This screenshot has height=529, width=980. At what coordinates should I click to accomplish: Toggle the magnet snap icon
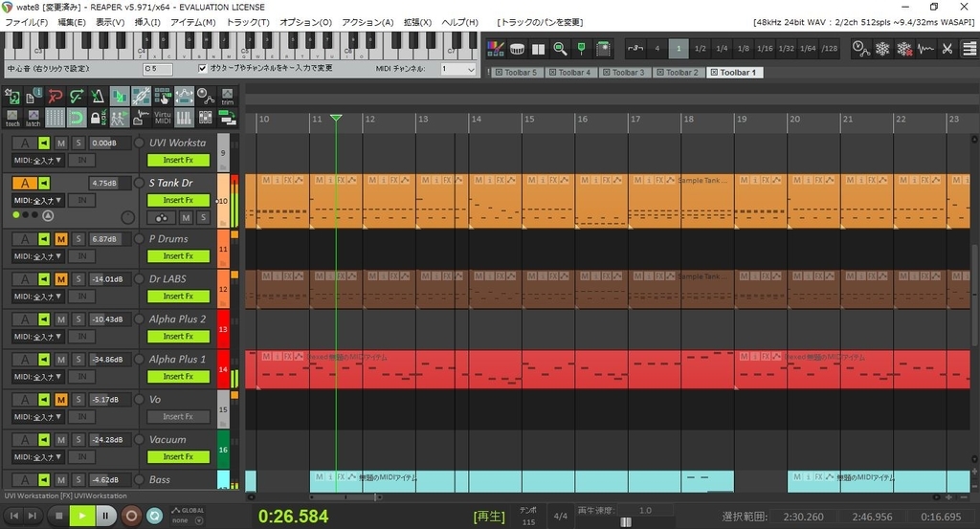(77, 118)
